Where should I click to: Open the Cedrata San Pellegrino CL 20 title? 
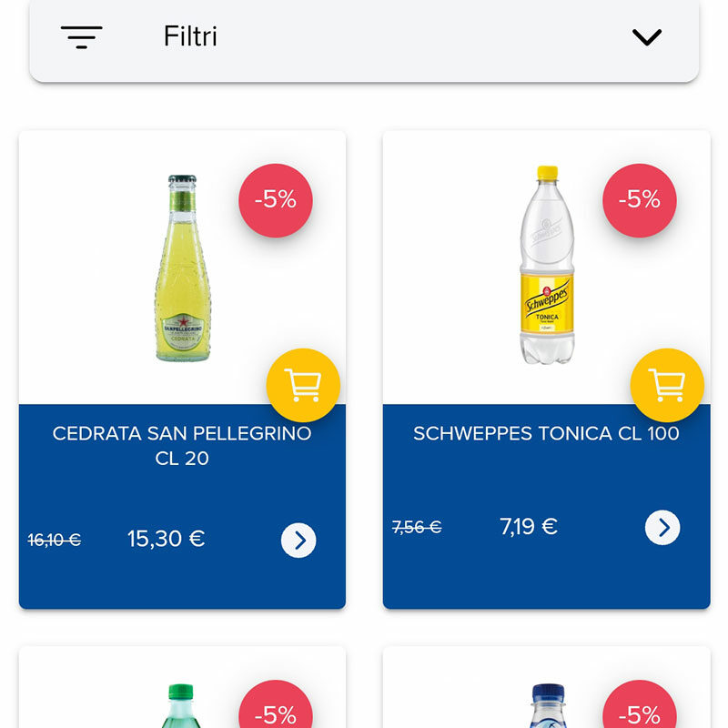coord(182,446)
